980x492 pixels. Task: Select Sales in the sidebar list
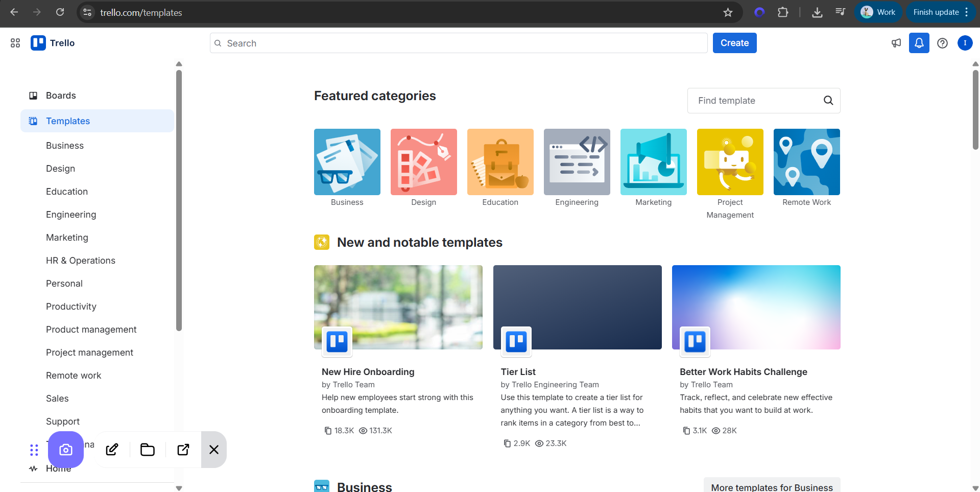(x=57, y=399)
